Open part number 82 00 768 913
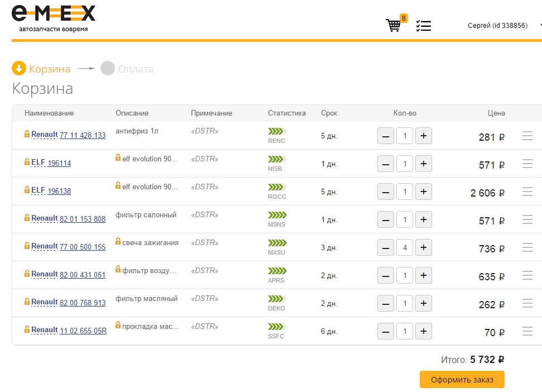 pos(83,303)
